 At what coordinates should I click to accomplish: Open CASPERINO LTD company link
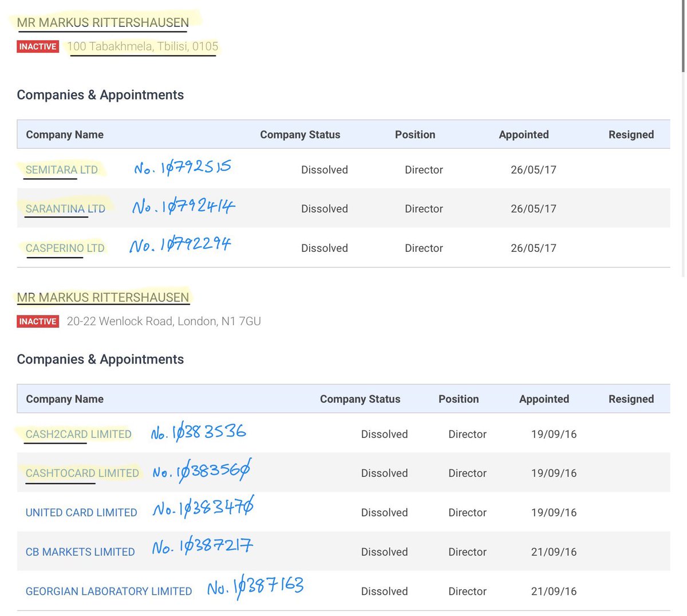pyautogui.click(x=65, y=248)
